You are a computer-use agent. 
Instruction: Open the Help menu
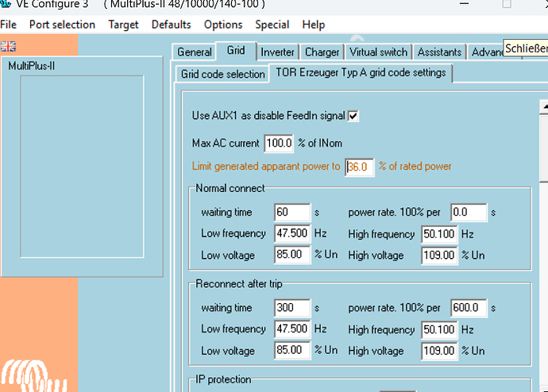(x=314, y=25)
